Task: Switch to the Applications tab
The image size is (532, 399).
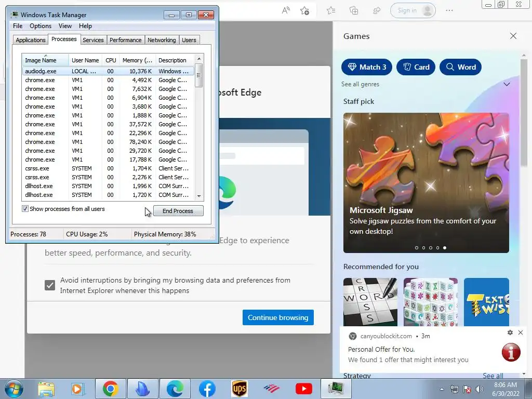Action: (31, 40)
